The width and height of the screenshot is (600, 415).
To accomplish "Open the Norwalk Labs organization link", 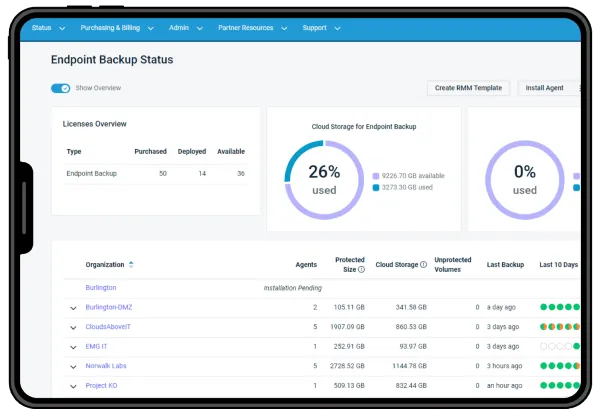I will (x=106, y=366).
